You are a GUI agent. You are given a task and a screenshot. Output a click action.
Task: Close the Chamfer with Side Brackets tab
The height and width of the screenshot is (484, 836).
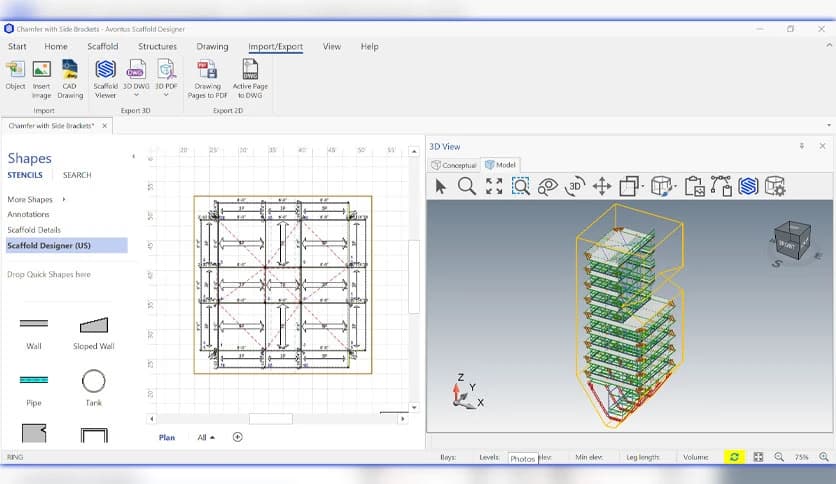click(104, 126)
